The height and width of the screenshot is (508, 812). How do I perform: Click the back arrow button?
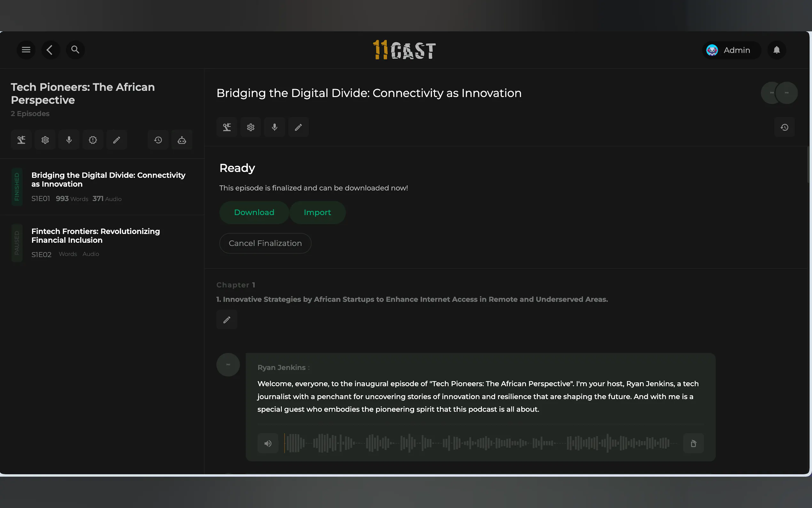click(51, 50)
